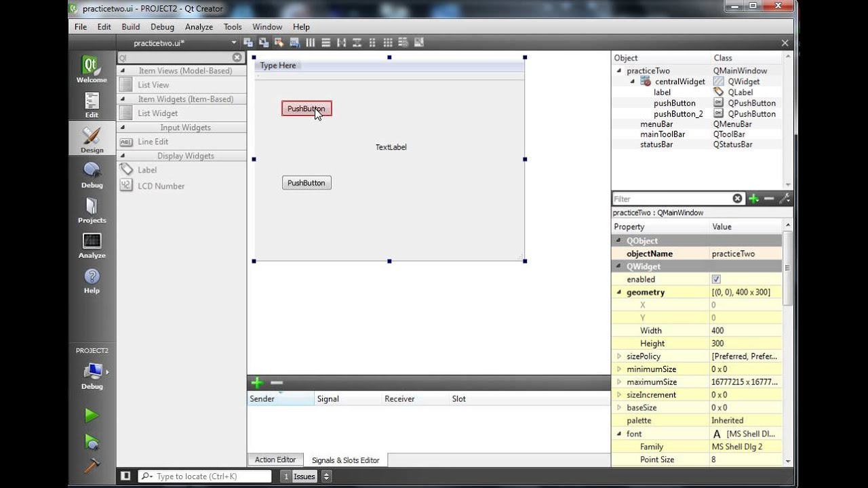Start debugging with the Run-debug icon

pos(92,442)
